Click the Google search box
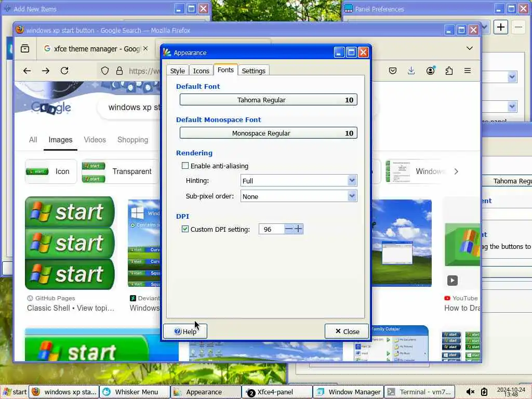The height and width of the screenshot is (399, 532). (x=129, y=108)
